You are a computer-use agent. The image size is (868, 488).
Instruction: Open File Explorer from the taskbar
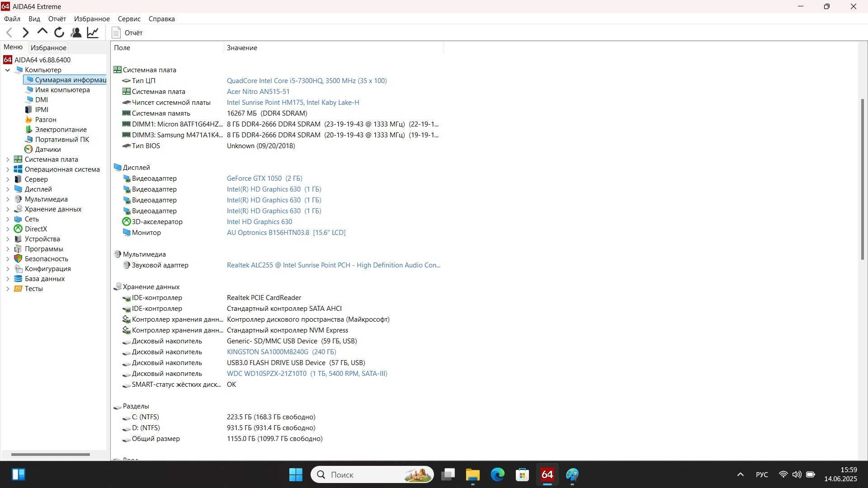click(472, 474)
